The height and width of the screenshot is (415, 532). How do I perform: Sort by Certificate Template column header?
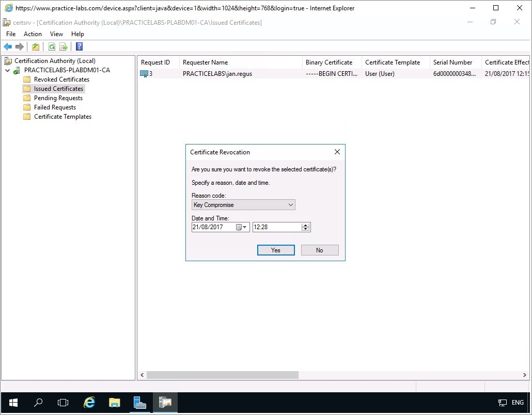pos(396,62)
